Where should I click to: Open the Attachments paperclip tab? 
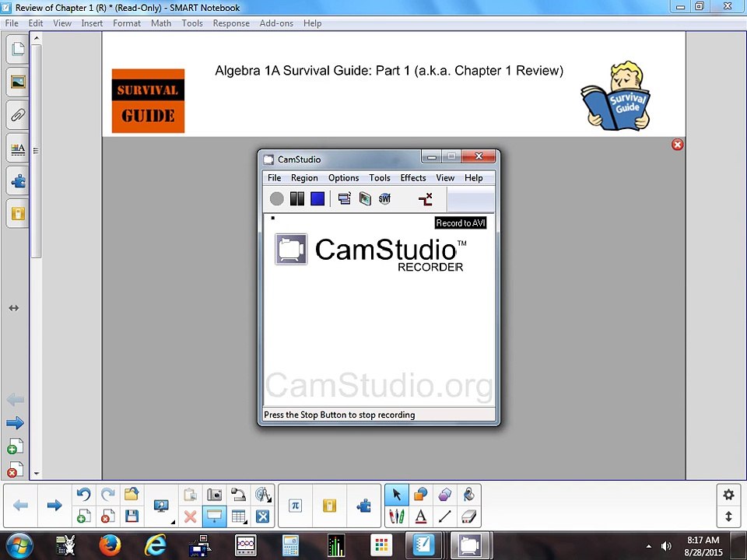[x=18, y=115]
